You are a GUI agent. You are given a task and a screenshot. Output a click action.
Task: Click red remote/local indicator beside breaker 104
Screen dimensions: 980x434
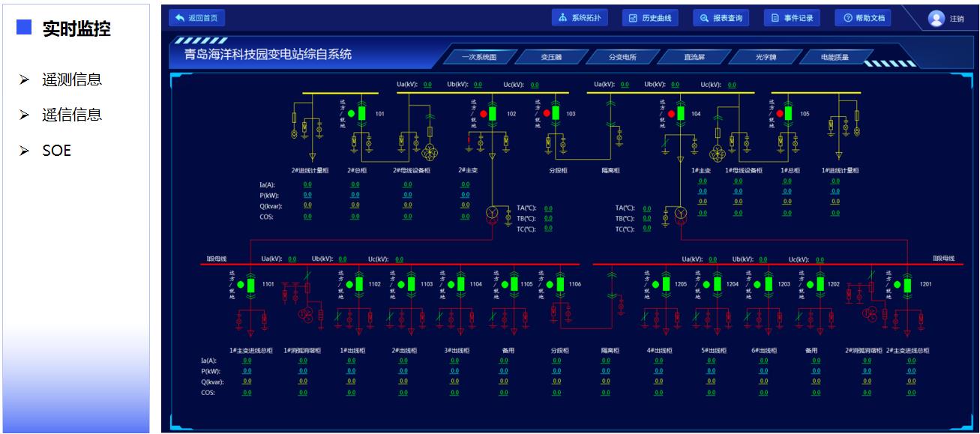[670, 113]
